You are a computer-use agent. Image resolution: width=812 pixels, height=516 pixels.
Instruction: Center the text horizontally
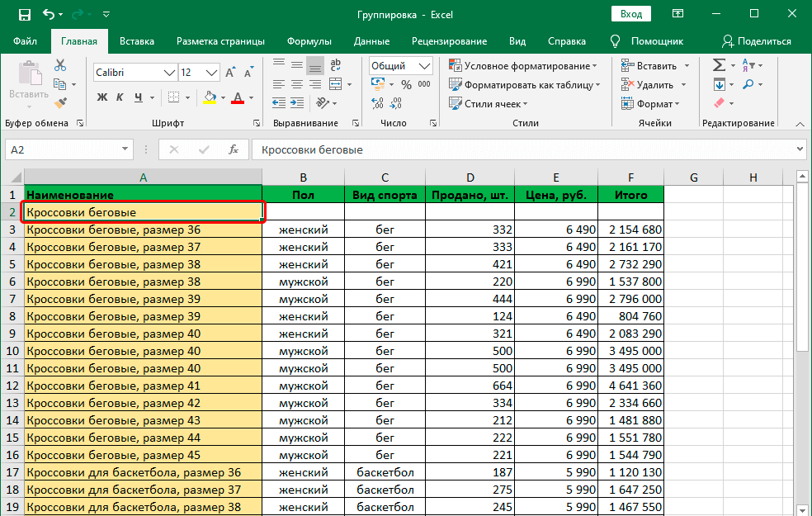coord(297,84)
